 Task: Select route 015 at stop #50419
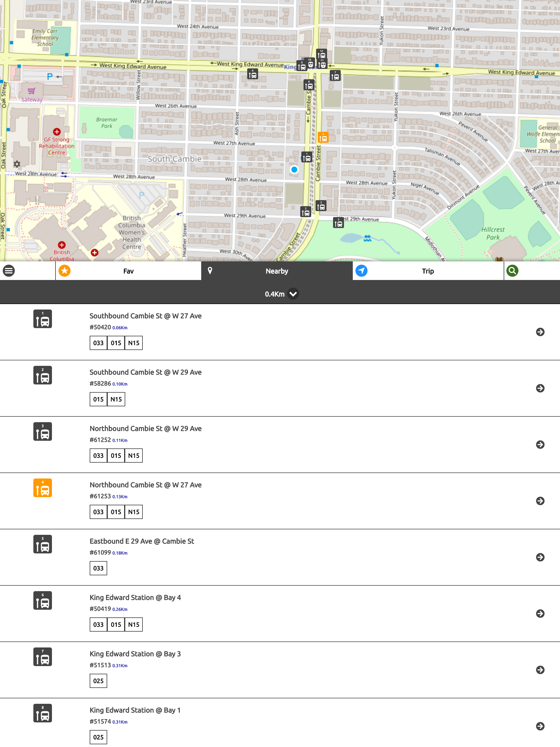[x=116, y=625]
